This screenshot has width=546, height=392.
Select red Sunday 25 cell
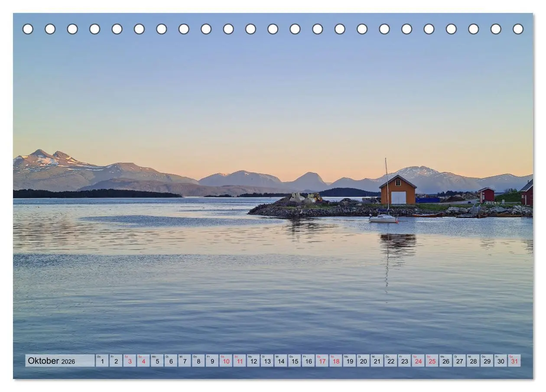click(432, 361)
